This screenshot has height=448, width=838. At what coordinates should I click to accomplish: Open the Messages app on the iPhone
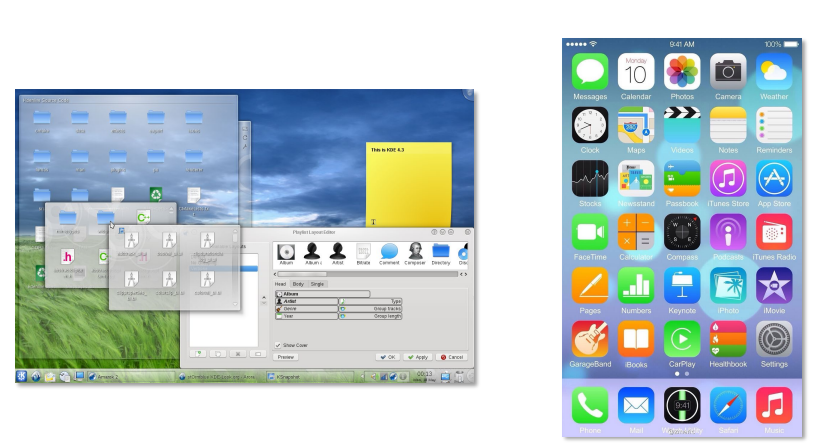(x=590, y=71)
